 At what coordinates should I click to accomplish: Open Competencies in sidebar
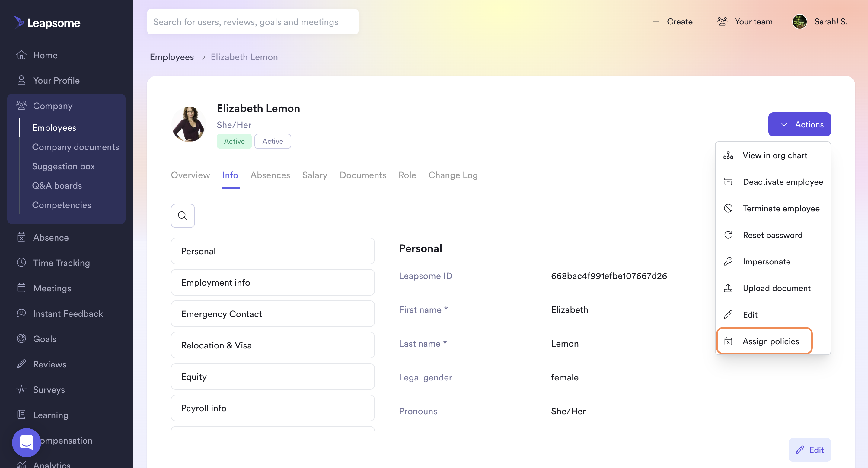pyautogui.click(x=62, y=205)
